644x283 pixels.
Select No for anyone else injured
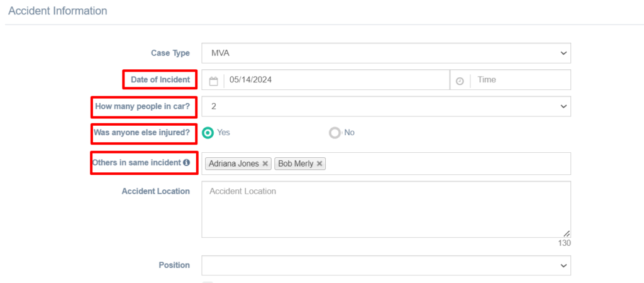pos(335,133)
